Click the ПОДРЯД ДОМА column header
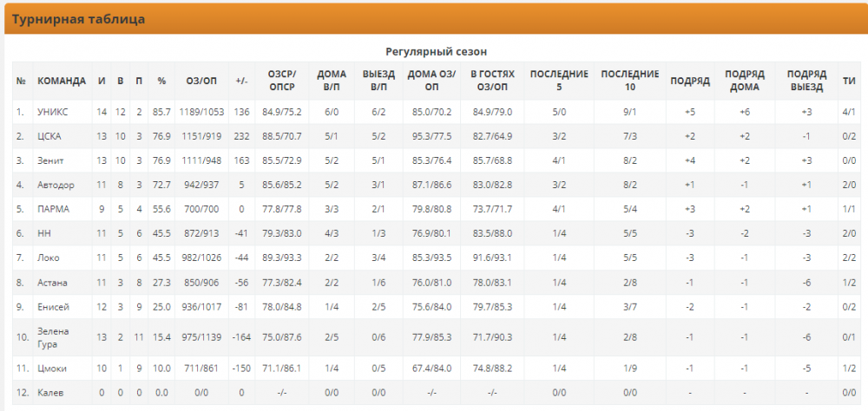 744,81
